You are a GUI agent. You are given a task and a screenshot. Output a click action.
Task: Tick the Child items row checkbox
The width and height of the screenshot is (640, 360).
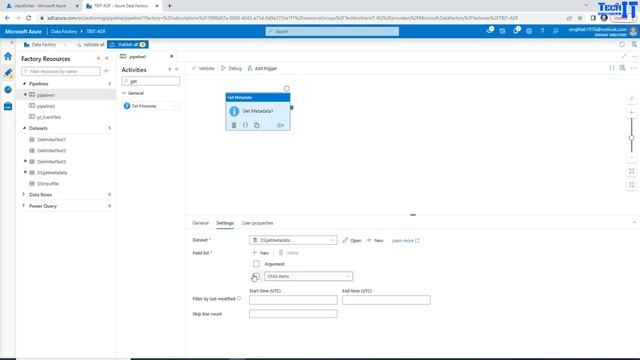[256, 277]
